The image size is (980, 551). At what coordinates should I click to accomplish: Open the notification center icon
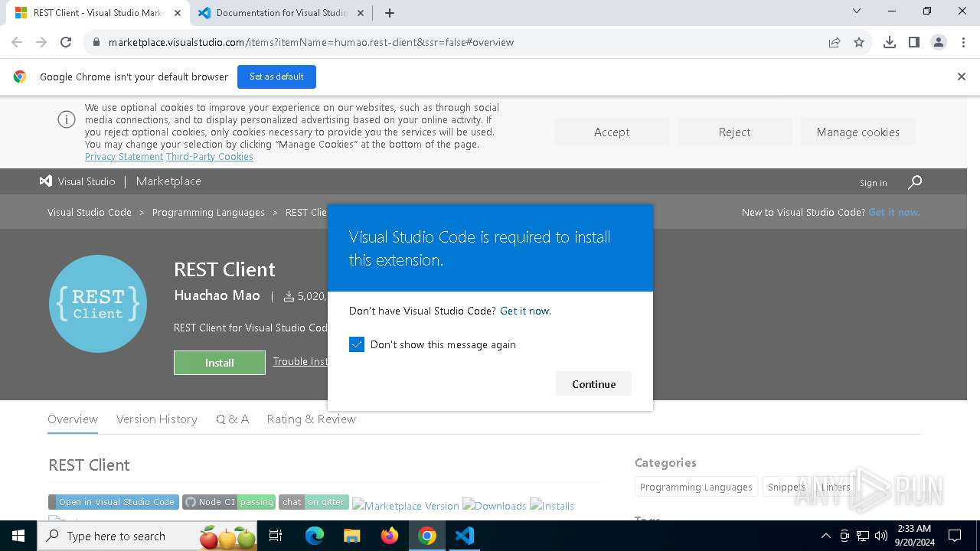coord(955,536)
